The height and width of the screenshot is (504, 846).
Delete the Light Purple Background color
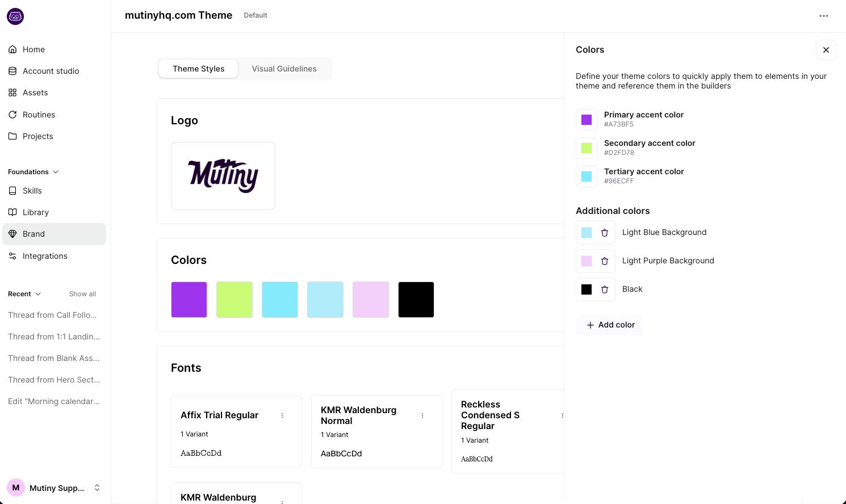[x=605, y=261]
